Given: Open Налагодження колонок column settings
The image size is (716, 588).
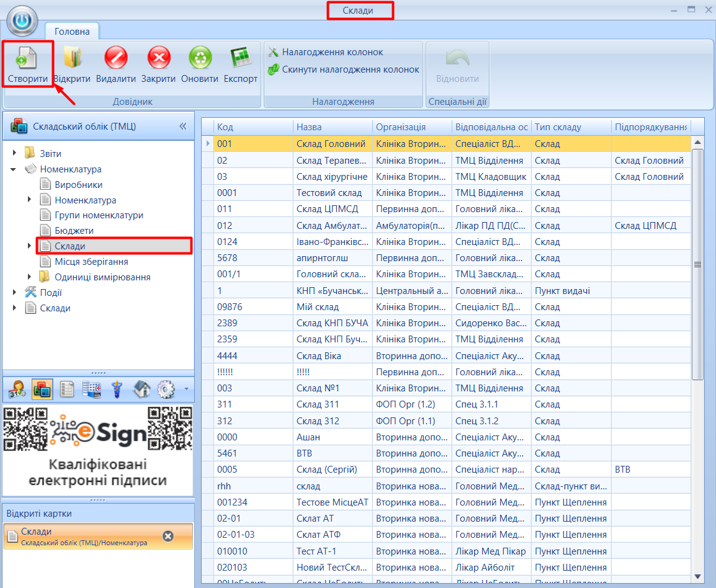Looking at the screenshot, I should pos(326,52).
